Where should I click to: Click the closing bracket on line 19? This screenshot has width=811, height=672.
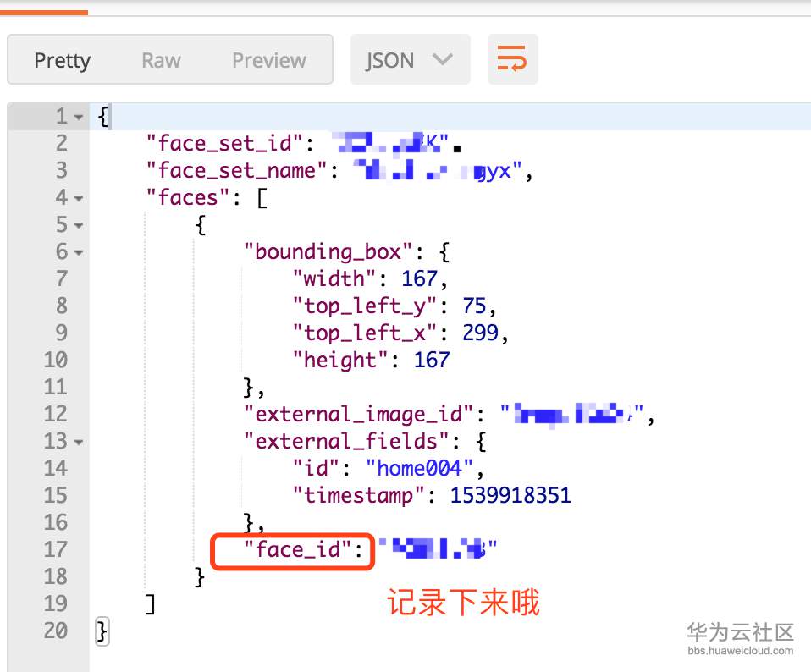coord(150,603)
